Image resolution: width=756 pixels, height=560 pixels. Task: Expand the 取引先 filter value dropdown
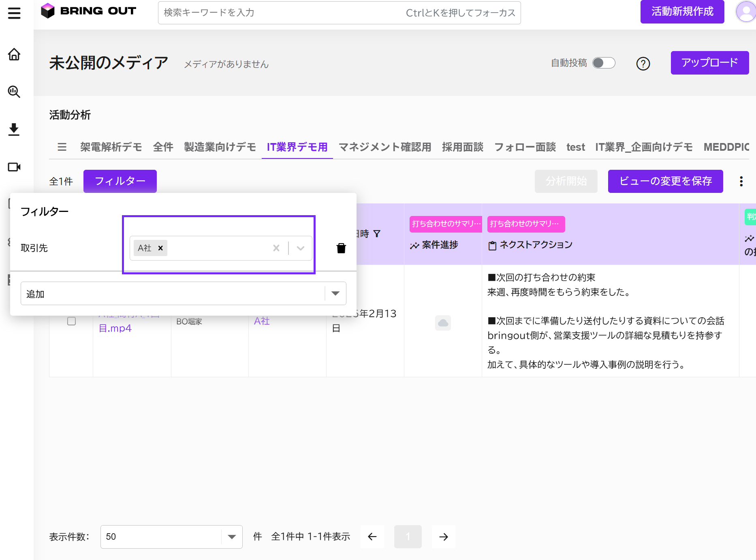[x=300, y=248]
